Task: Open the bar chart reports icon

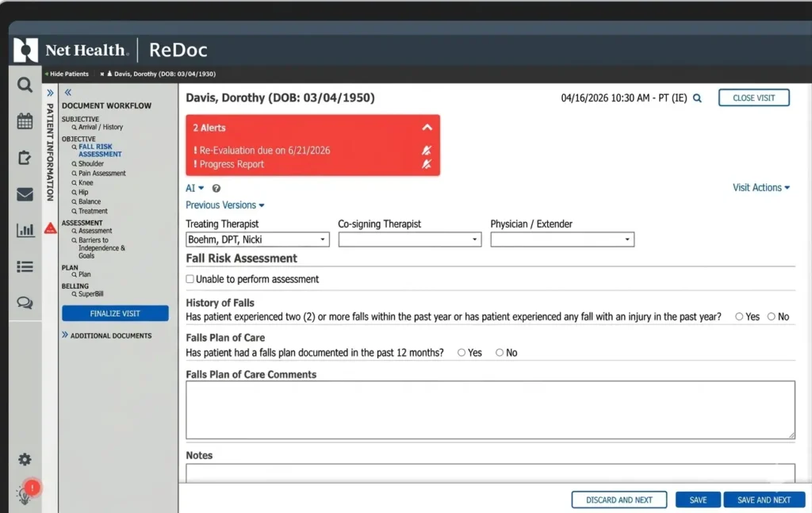Action: (25, 230)
